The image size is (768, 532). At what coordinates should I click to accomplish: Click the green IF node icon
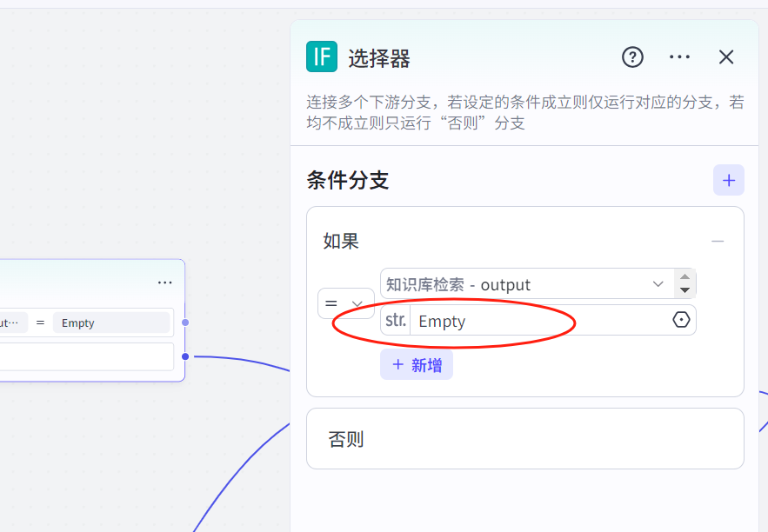tap(322, 57)
